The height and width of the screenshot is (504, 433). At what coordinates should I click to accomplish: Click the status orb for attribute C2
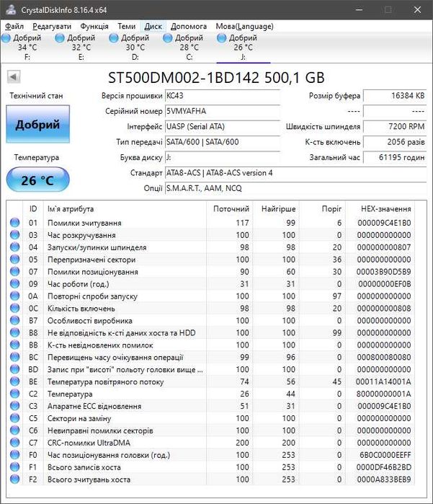click(15, 394)
